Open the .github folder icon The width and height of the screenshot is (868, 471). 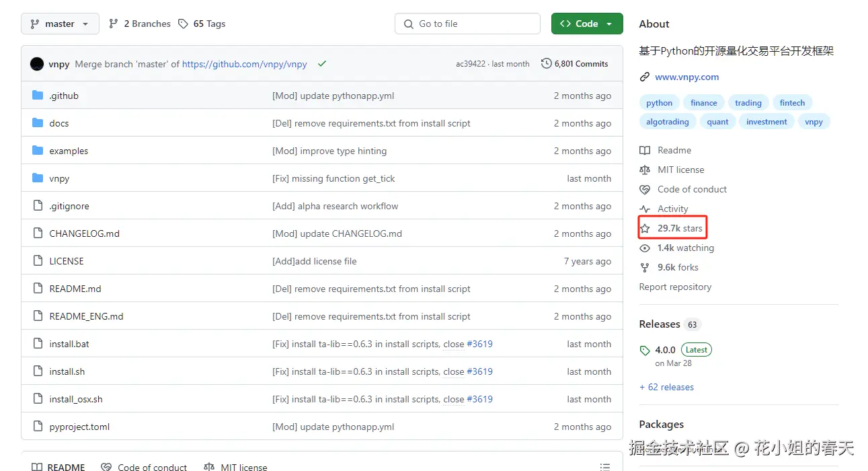click(38, 96)
